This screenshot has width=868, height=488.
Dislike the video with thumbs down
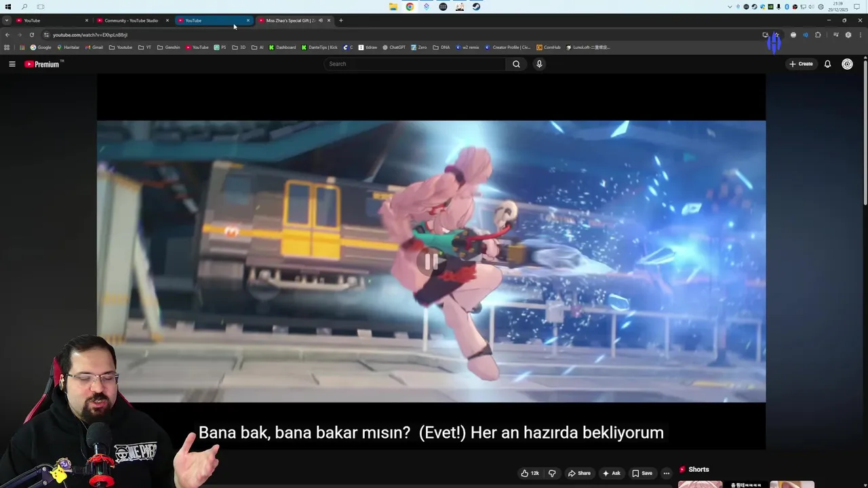[x=552, y=473]
